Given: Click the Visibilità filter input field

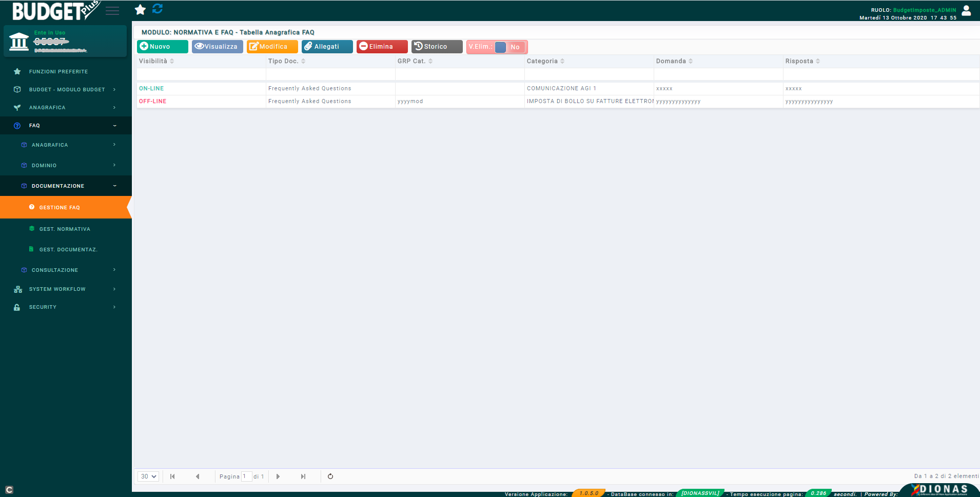Looking at the screenshot, I should (201, 74).
